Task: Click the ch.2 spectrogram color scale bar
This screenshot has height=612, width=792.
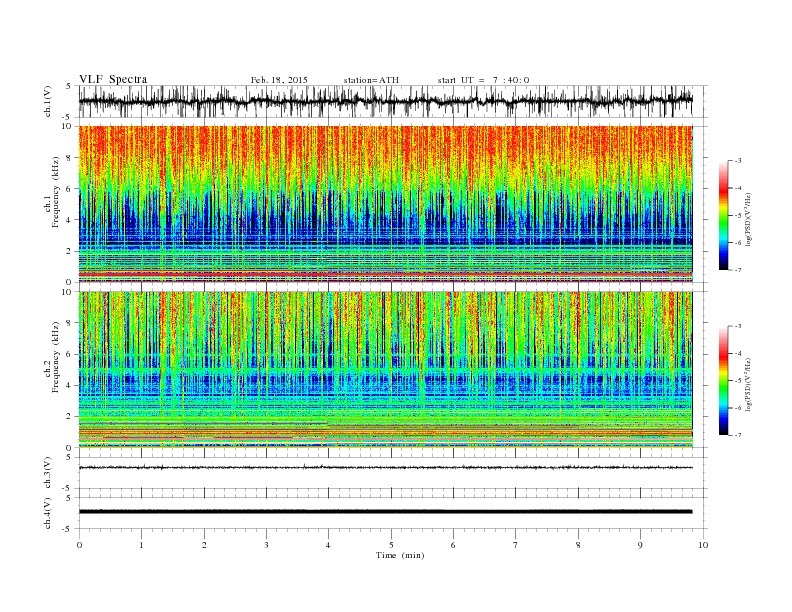Action: (x=723, y=380)
